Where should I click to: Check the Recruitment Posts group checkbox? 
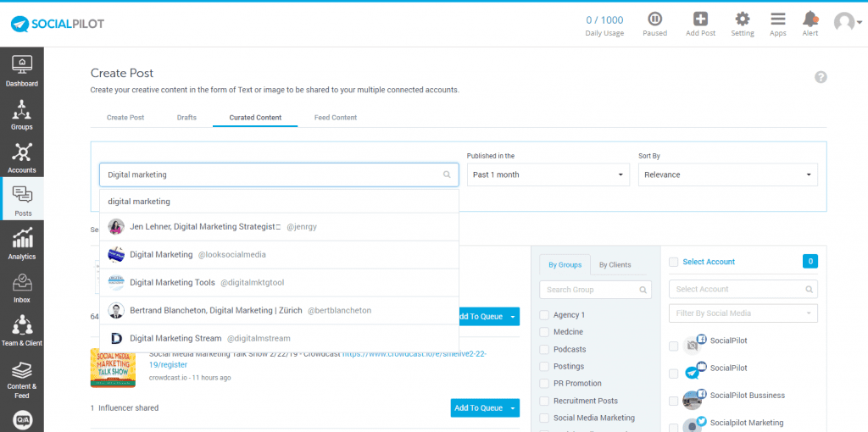544,401
